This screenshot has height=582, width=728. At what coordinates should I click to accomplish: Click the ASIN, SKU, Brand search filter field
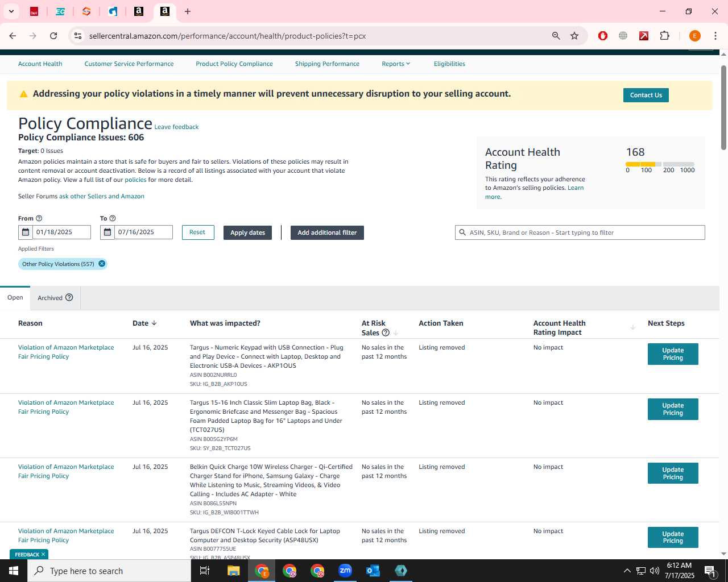point(580,232)
